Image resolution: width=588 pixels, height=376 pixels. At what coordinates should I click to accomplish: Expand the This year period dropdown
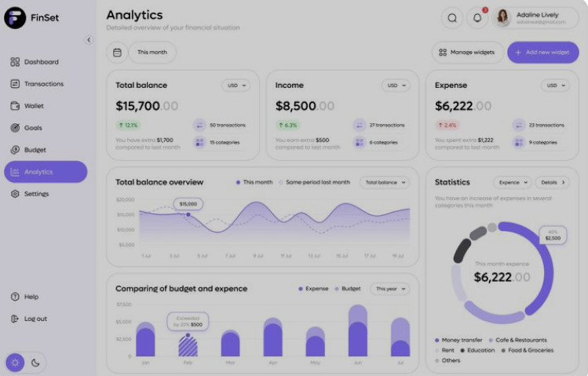pos(390,289)
